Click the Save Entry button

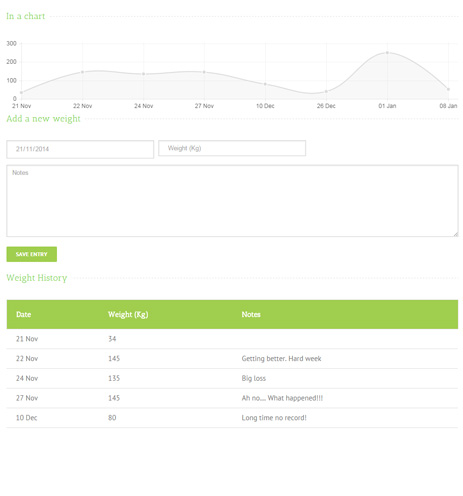[x=32, y=254]
